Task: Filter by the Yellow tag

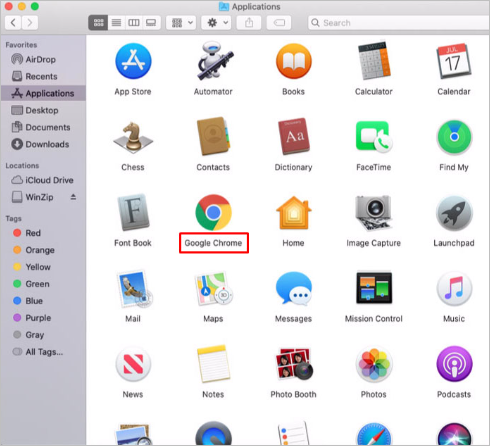Action: (43, 267)
